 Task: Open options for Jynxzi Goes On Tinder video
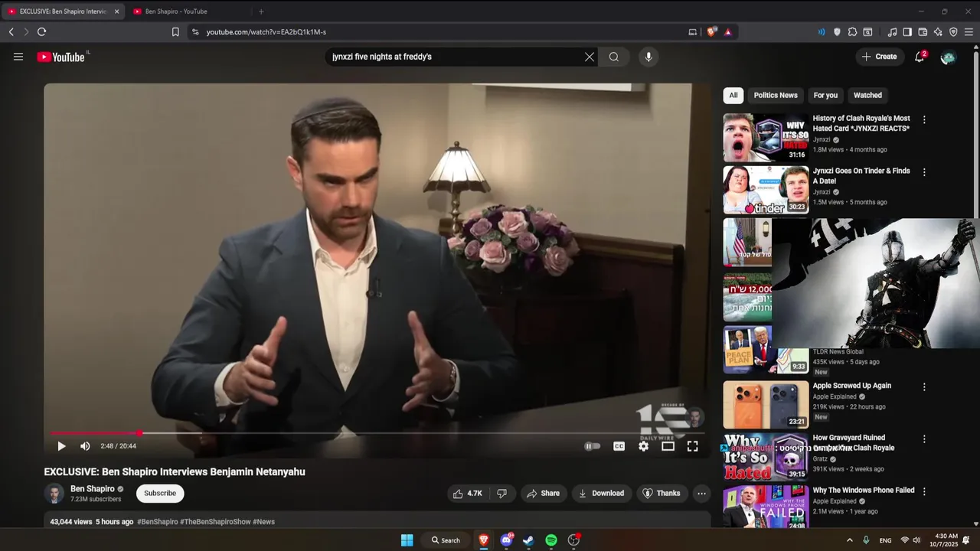point(924,173)
